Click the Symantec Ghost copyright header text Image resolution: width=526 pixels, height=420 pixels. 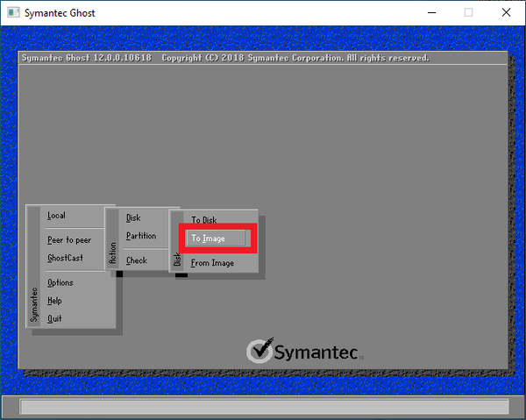[225, 58]
